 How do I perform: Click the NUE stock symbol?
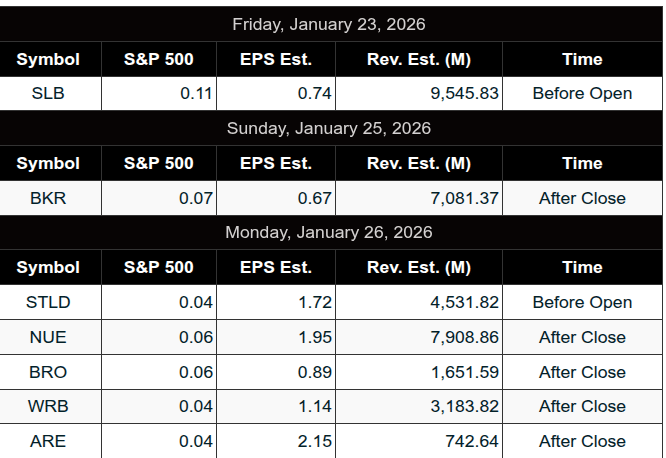coord(48,337)
